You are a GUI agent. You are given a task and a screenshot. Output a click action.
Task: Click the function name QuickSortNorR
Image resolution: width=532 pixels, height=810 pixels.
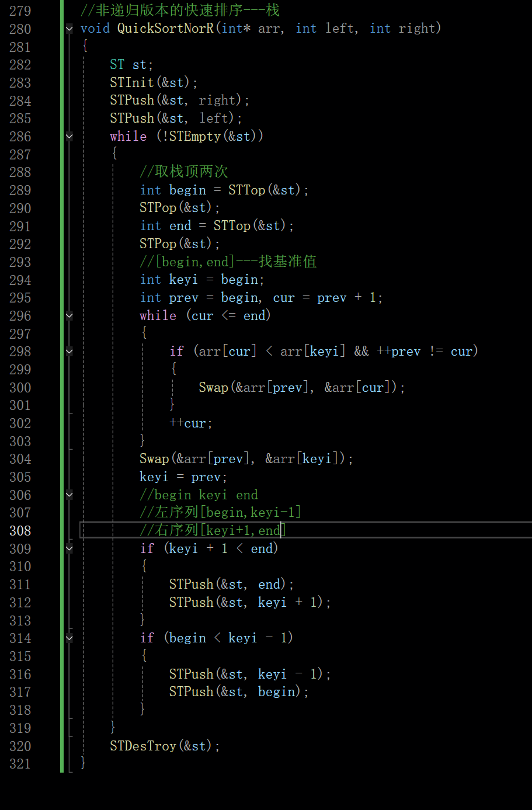pos(165,28)
